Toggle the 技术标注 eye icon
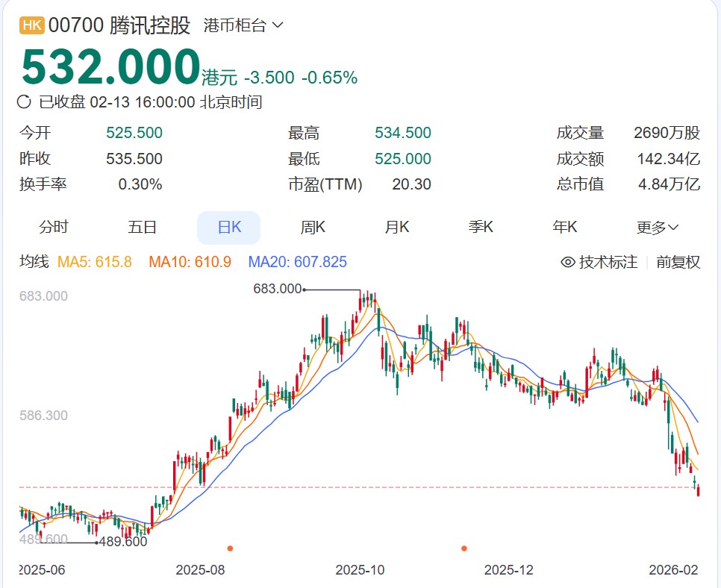This screenshot has width=721, height=588. tap(568, 262)
